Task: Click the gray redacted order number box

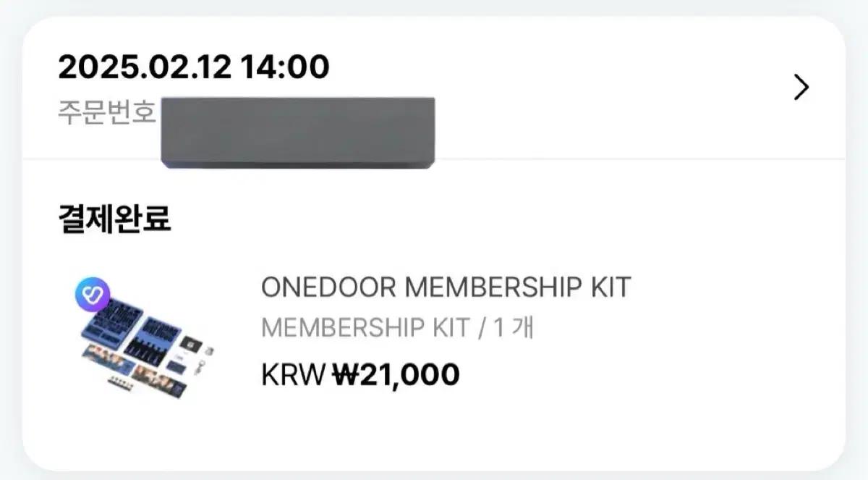Action: click(298, 132)
